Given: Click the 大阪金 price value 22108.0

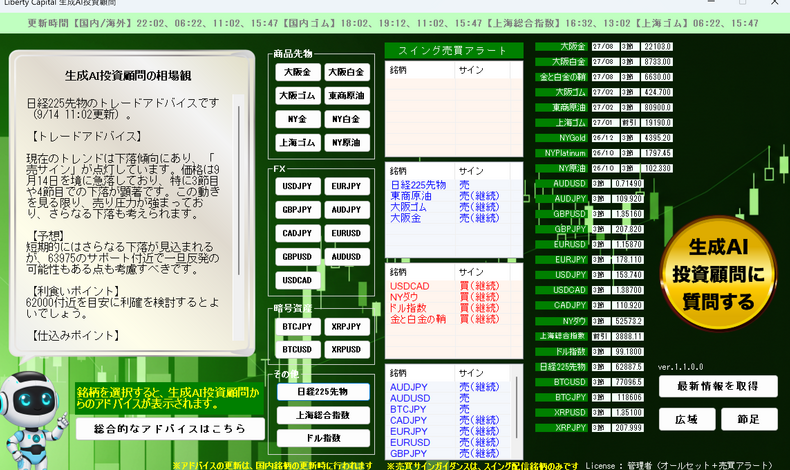Looking at the screenshot, I should 657,46.
